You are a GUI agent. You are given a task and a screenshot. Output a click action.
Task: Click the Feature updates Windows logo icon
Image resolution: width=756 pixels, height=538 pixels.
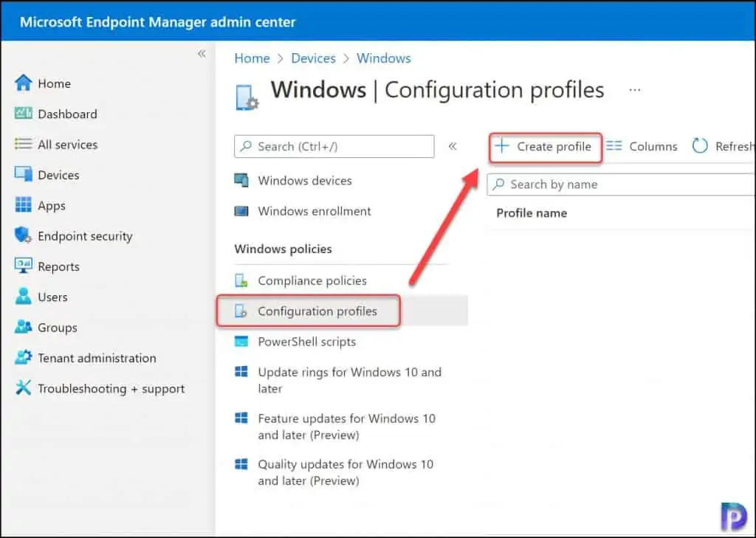point(241,418)
